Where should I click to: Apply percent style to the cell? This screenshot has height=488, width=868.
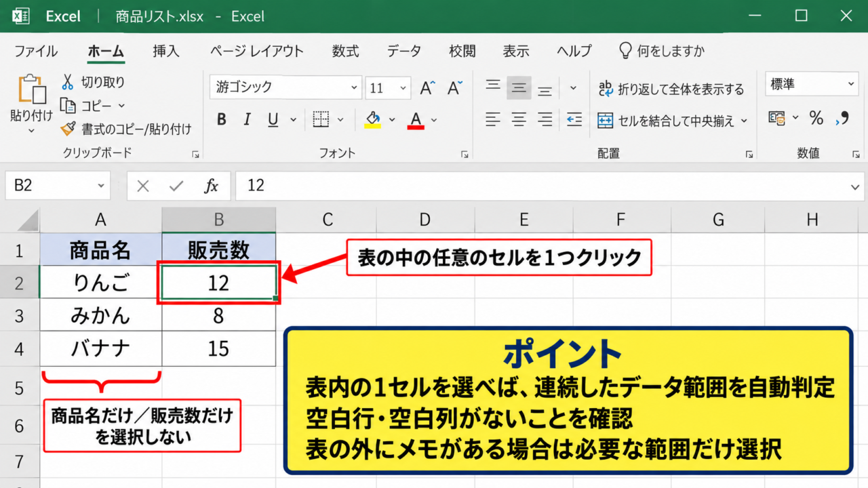[816, 119]
